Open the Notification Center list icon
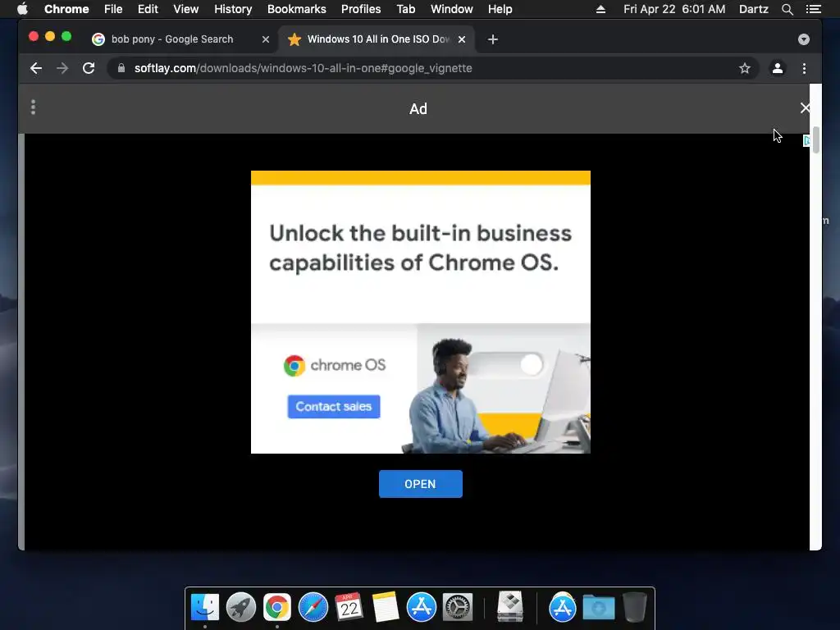This screenshot has width=840, height=630. point(813,9)
